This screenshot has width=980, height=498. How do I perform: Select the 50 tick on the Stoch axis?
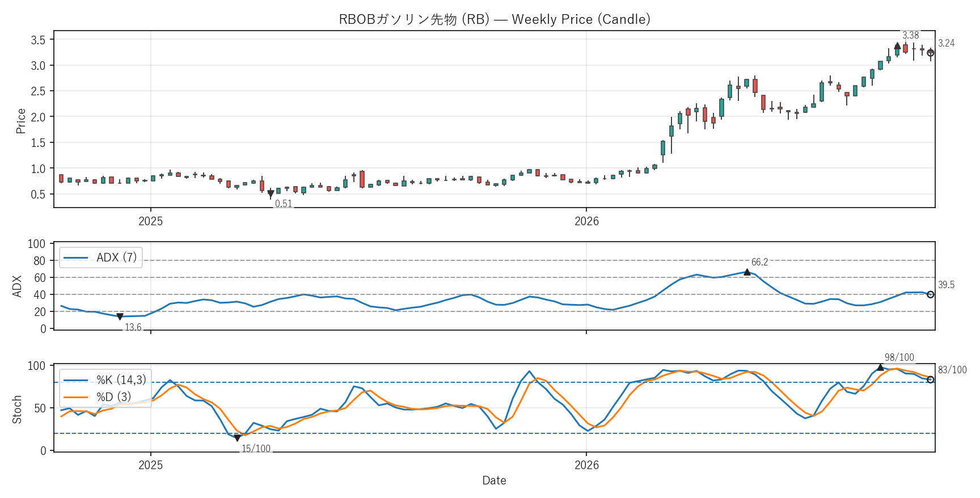[39, 408]
